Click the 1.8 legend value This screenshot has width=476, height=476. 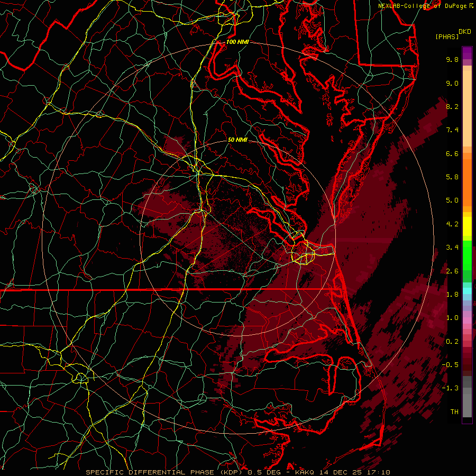[x=452, y=295]
